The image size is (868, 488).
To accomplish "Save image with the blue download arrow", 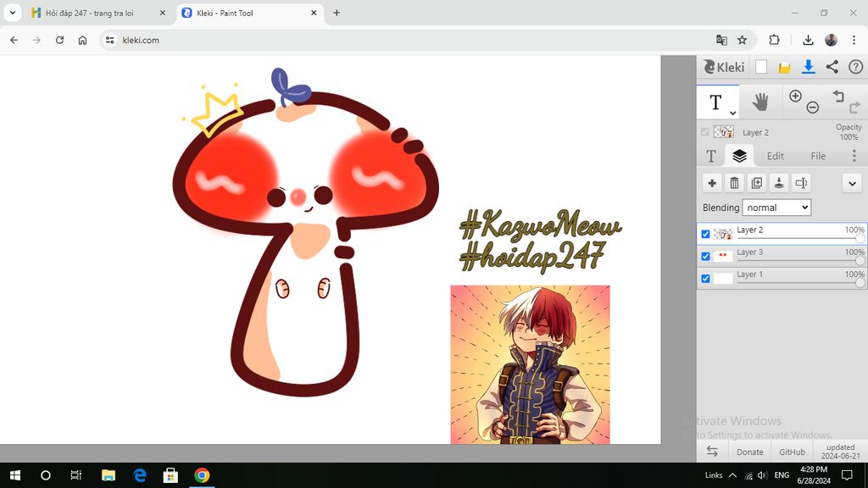I will 808,67.
